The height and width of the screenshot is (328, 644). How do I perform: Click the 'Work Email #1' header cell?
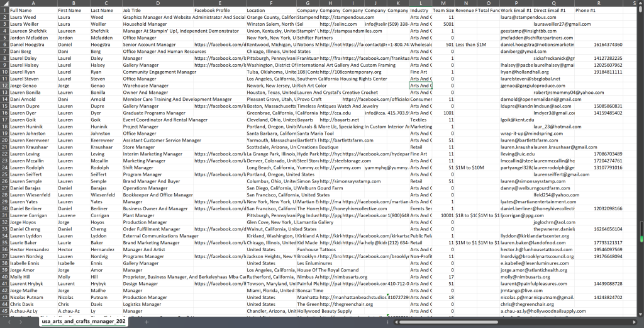[x=516, y=10]
